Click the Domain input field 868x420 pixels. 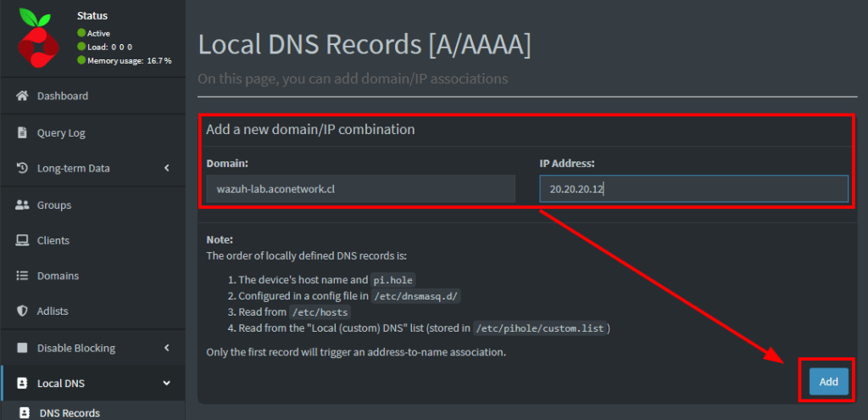[360, 188]
